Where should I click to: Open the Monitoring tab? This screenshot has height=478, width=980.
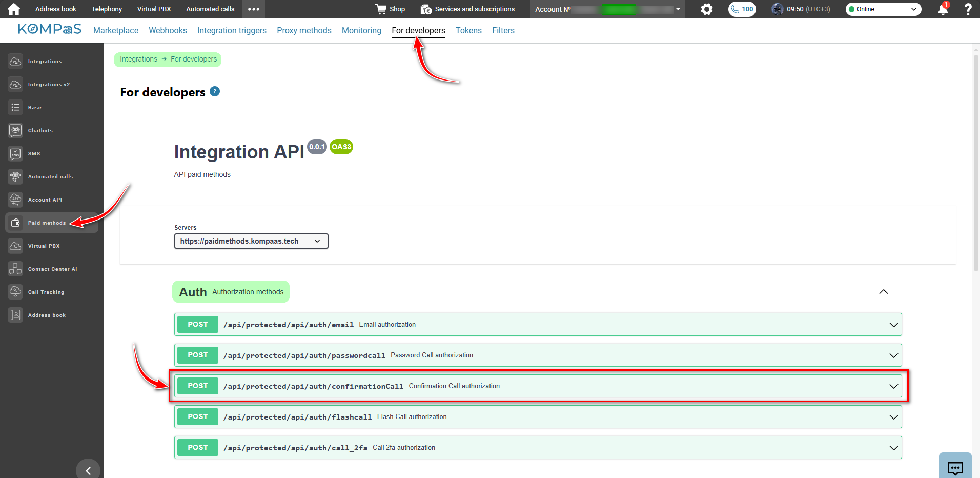click(x=361, y=31)
